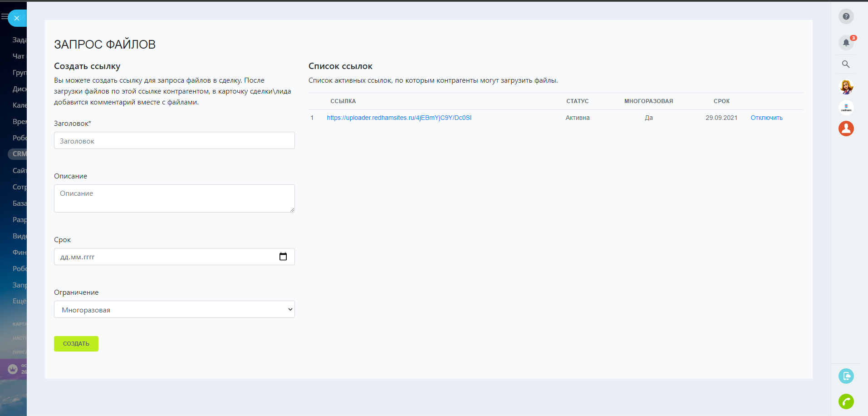The width and height of the screenshot is (868, 416).
Task: Open the orange user silhouette avatar
Action: pos(846,129)
